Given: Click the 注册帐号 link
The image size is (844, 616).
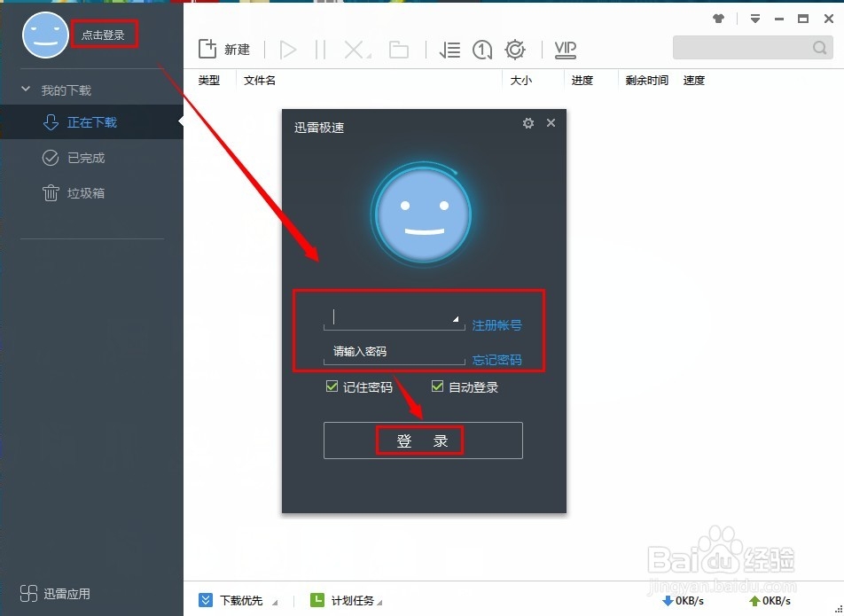Looking at the screenshot, I should click(496, 325).
